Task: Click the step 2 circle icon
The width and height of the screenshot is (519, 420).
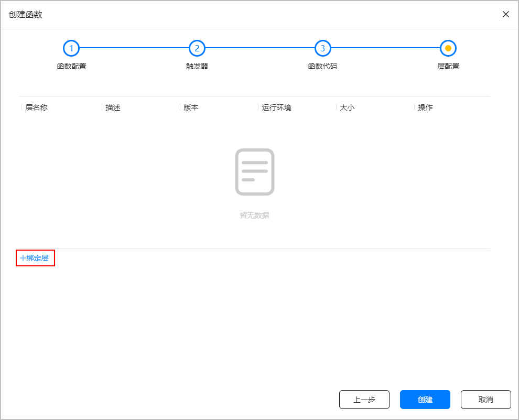Action: point(197,48)
